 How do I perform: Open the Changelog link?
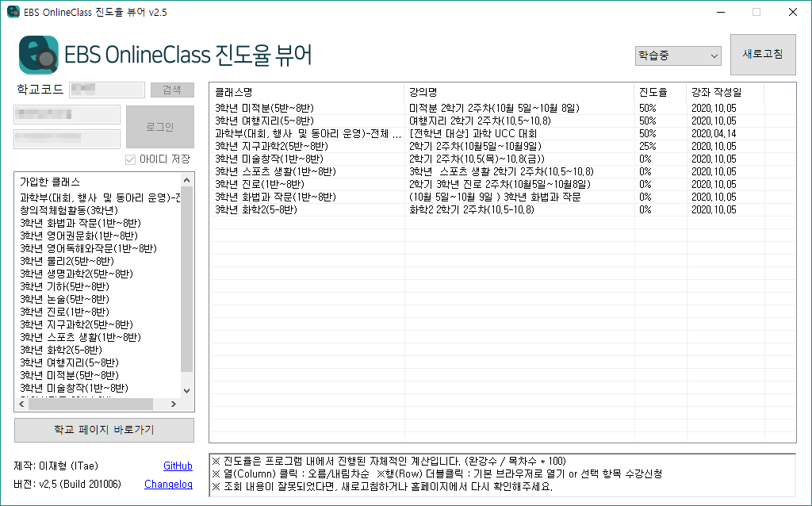tap(168, 485)
